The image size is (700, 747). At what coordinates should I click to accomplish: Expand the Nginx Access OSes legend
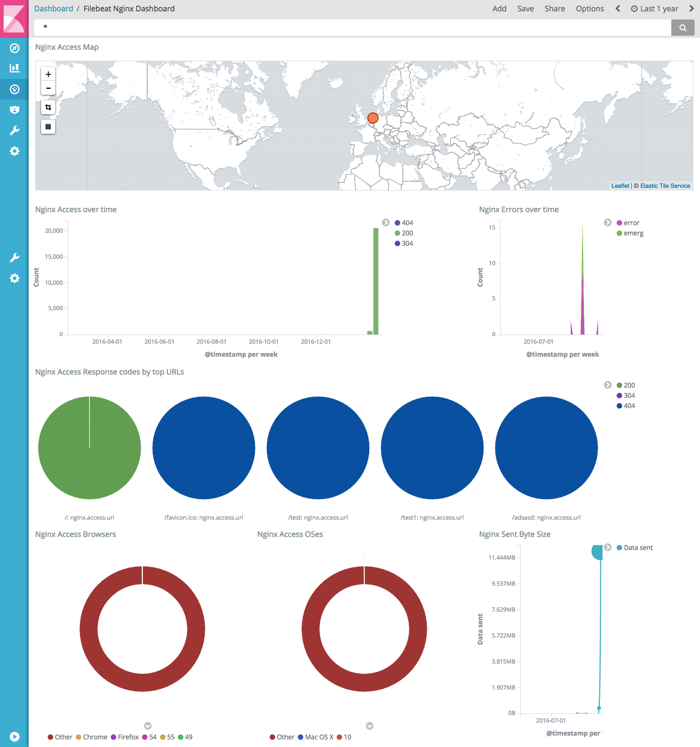coord(370,726)
